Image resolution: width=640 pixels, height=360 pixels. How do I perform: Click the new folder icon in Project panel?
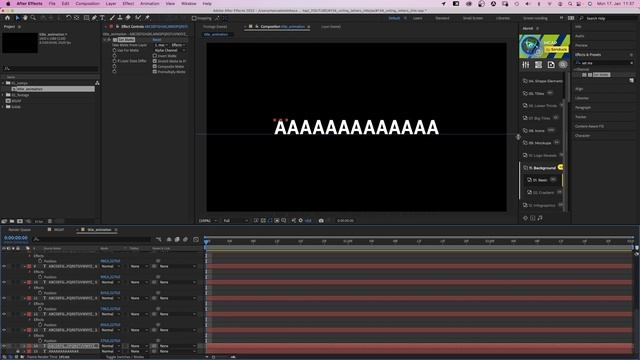pos(12,221)
